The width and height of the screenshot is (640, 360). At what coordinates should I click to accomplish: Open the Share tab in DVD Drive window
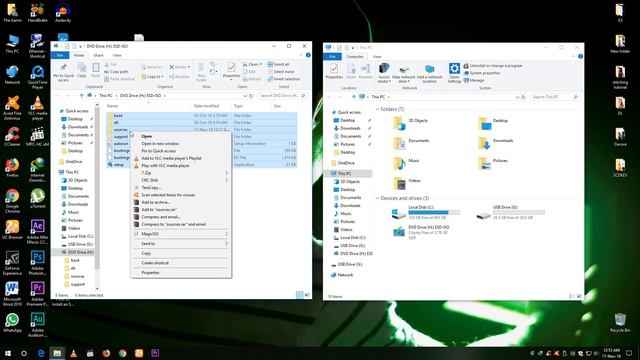coord(98,55)
